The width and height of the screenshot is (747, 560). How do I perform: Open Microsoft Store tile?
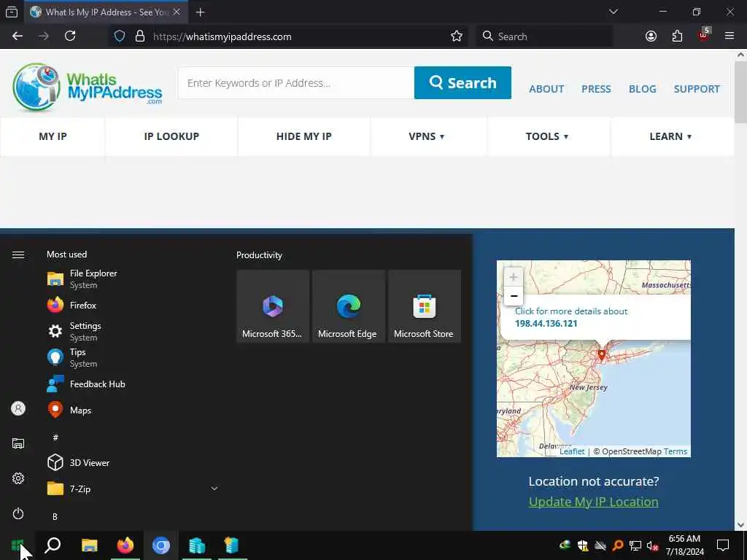(x=425, y=306)
